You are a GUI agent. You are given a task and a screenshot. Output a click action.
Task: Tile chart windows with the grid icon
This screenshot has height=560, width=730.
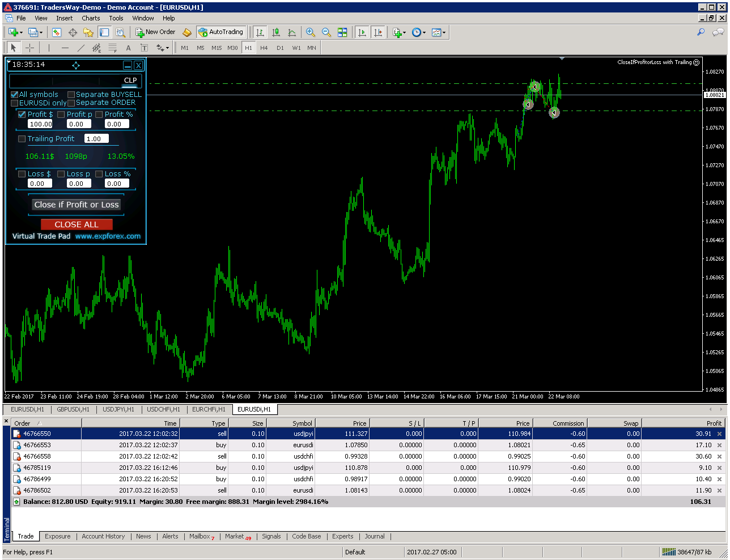tap(342, 32)
